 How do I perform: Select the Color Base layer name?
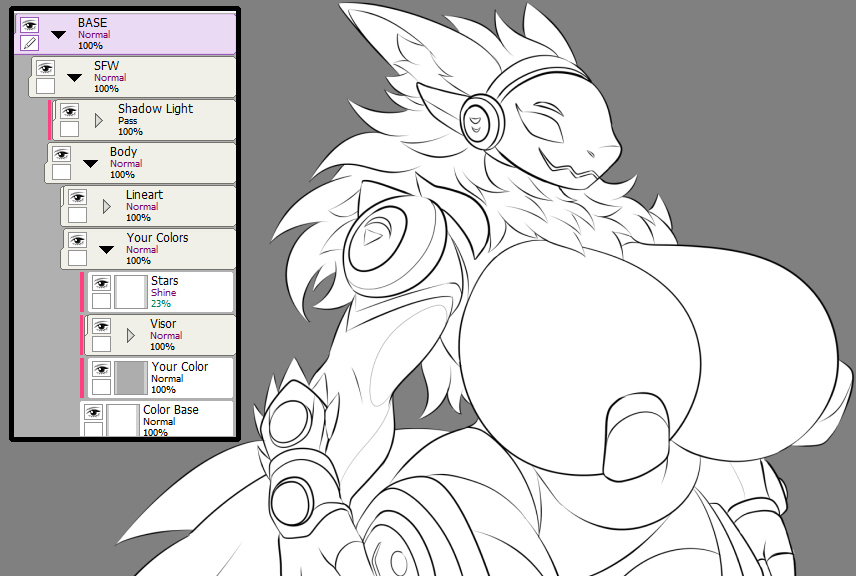(x=171, y=409)
